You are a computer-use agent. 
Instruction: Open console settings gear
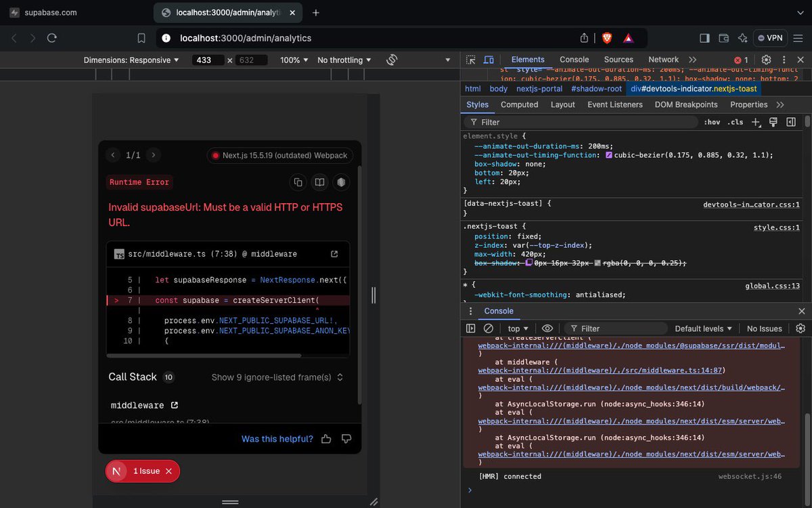(800, 329)
